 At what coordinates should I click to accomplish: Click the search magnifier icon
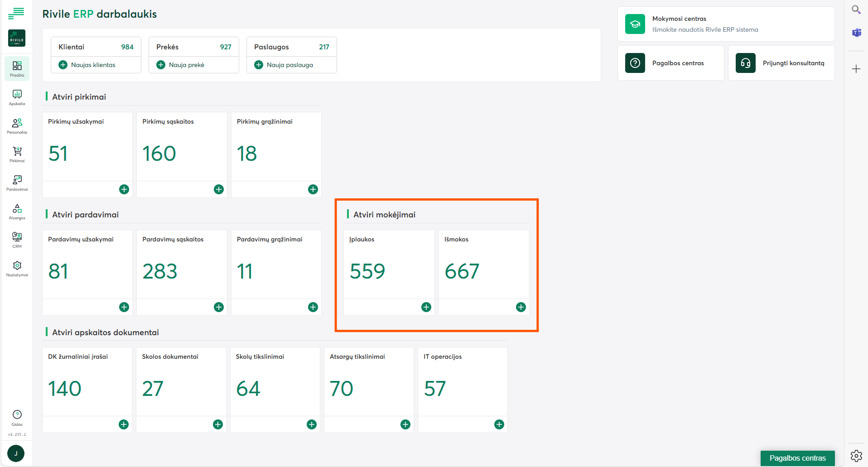click(x=856, y=10)
